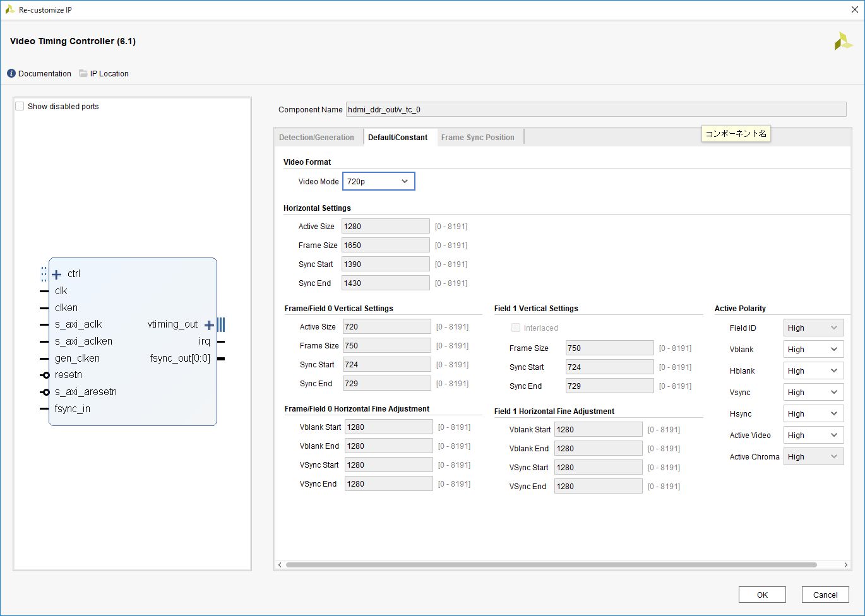
Task: Click the vtiming_out bus icon on block edge
Action: point(220,324)
